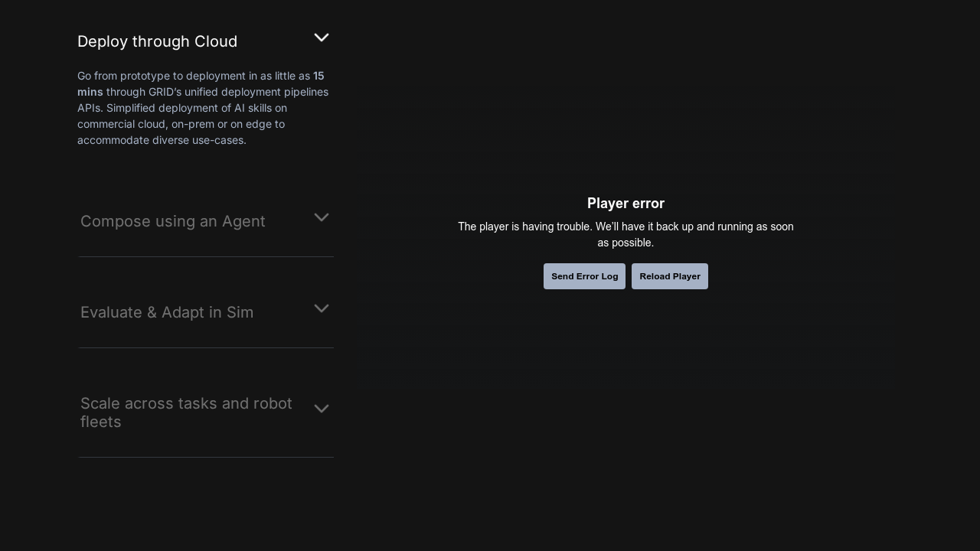Screen dimensions: 980x551
Task: Click the chevron beside Scale across tasks
Action: pyautogui.click(x=322, y=409)
